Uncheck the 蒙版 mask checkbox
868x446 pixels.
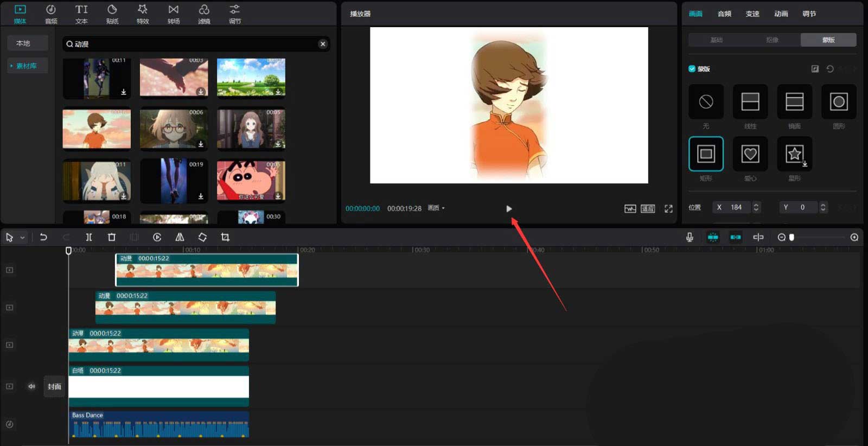(692, 69)
